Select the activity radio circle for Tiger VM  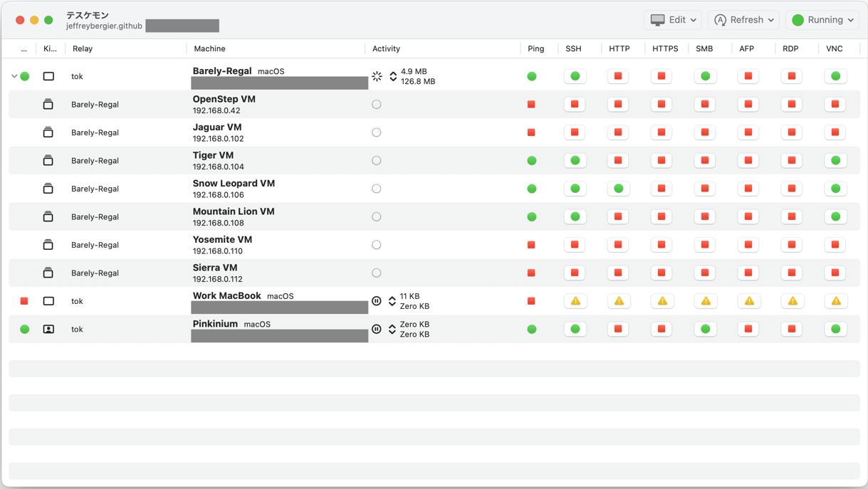click(x=377, y=161)
